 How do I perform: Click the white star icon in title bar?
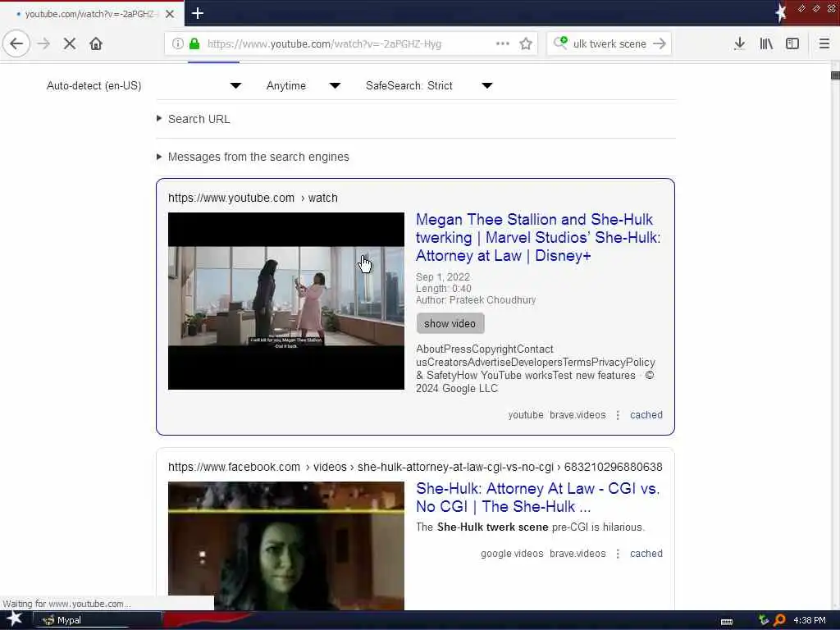pyautogui.click(x=781, y=12)
